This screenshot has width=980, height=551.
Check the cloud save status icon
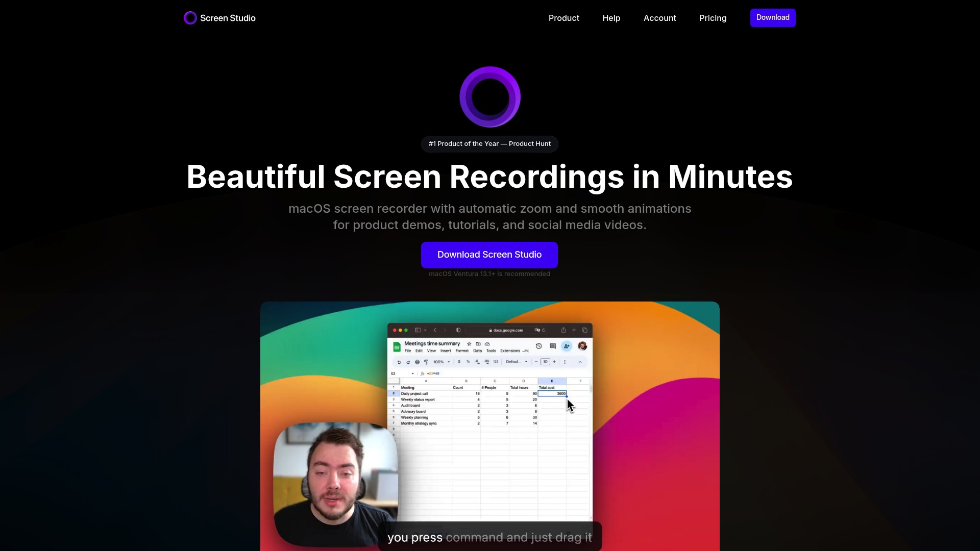(x=487, y=344)
